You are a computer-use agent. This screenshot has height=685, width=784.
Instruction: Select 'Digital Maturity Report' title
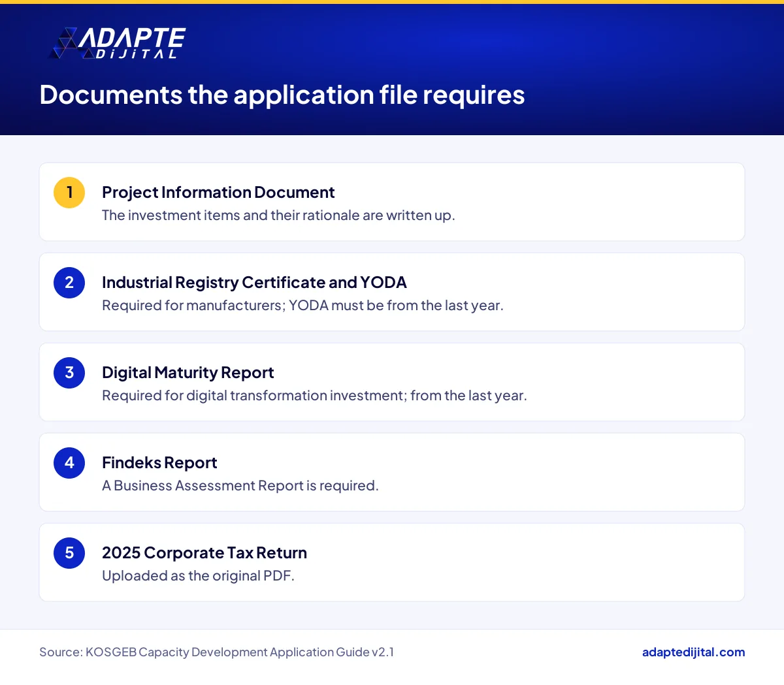coord(188,373)
